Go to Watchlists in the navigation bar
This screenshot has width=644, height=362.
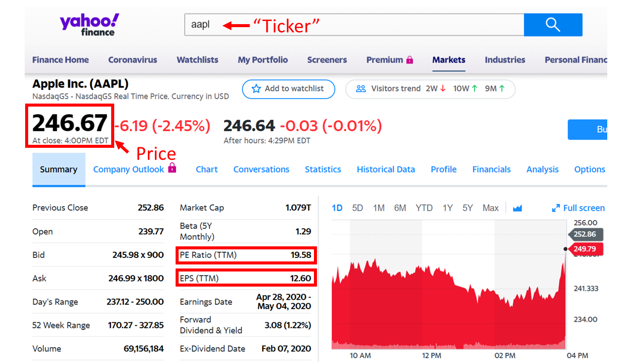[197, 60]
